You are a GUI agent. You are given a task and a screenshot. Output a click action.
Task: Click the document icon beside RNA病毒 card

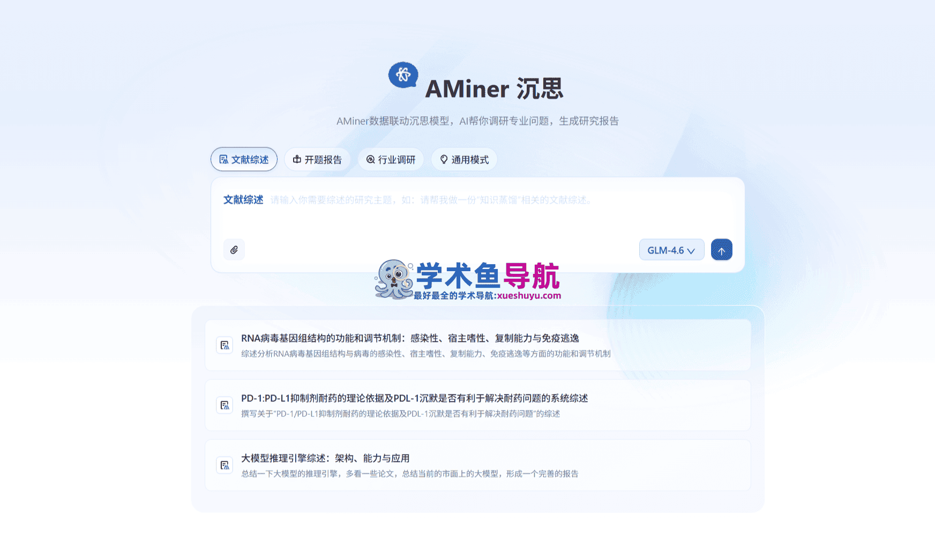coord(225,345)
